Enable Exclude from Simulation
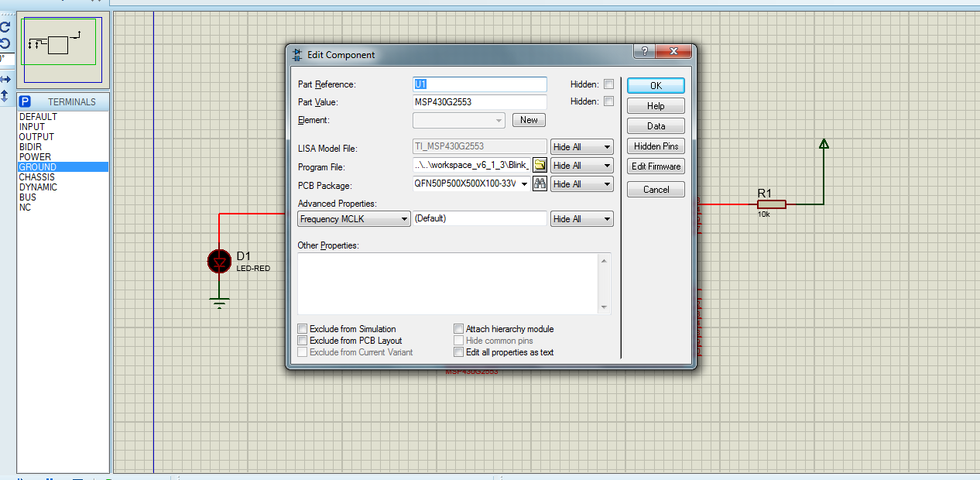Screen dimensions: 980x480 pos(303,329)
